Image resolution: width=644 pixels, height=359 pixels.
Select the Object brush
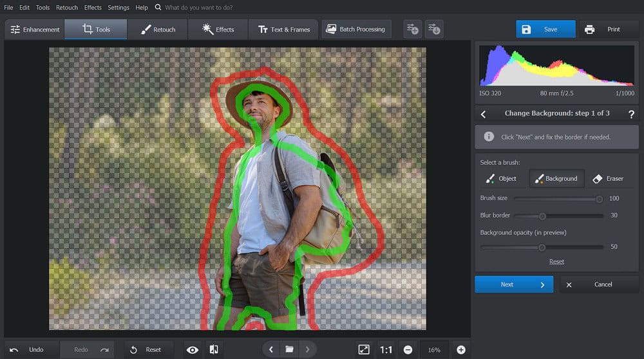(501, 178)
